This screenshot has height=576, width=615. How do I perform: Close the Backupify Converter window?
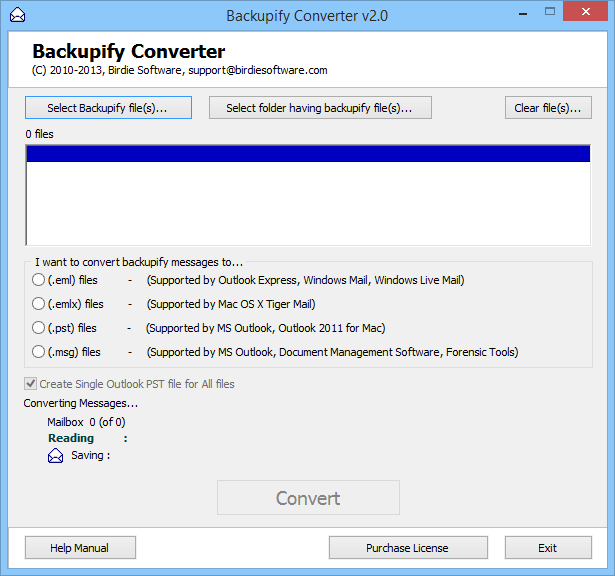pos(586,11)
